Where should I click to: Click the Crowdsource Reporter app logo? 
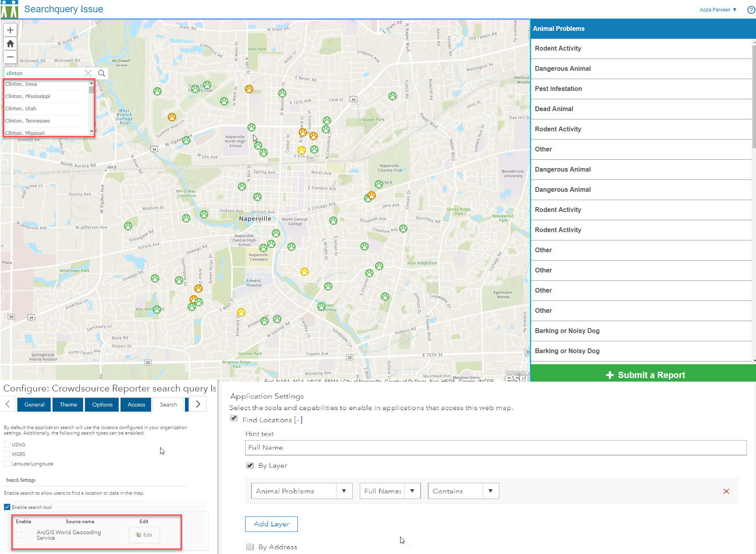10,9
